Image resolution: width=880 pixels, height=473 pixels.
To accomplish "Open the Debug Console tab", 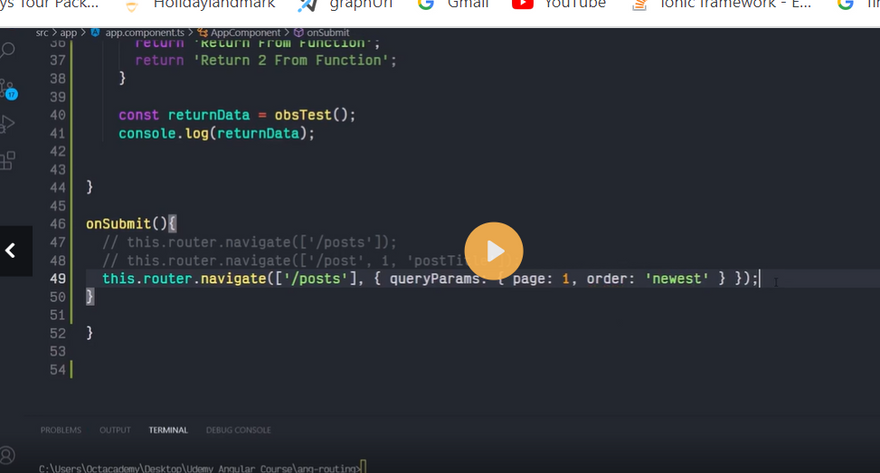I will 238,430.
